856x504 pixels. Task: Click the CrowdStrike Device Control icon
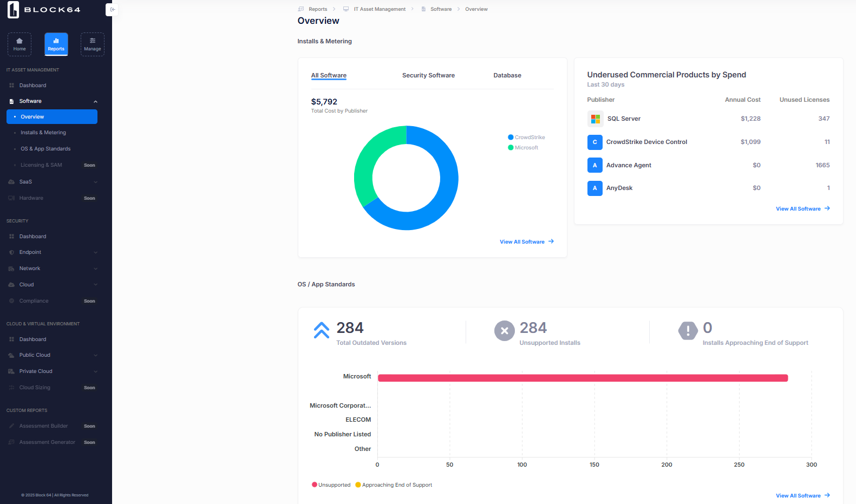pos(595,142)
